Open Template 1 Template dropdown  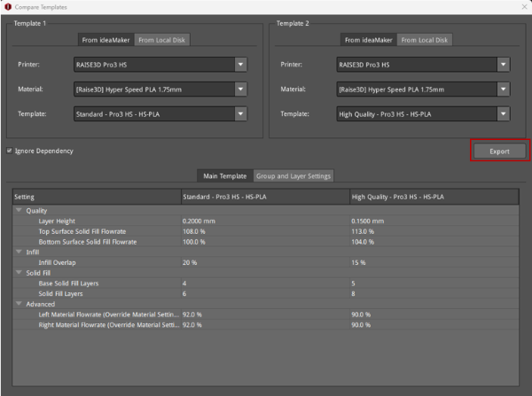pos(160,114)
